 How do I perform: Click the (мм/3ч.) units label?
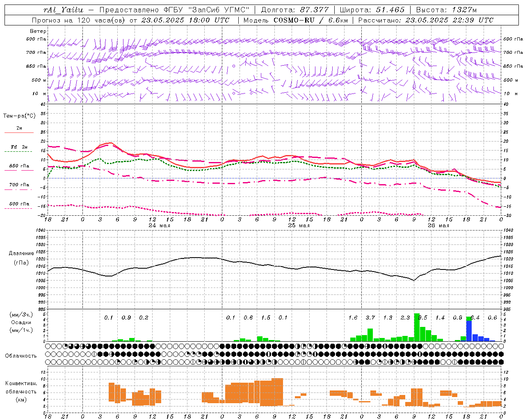(21, 315)
